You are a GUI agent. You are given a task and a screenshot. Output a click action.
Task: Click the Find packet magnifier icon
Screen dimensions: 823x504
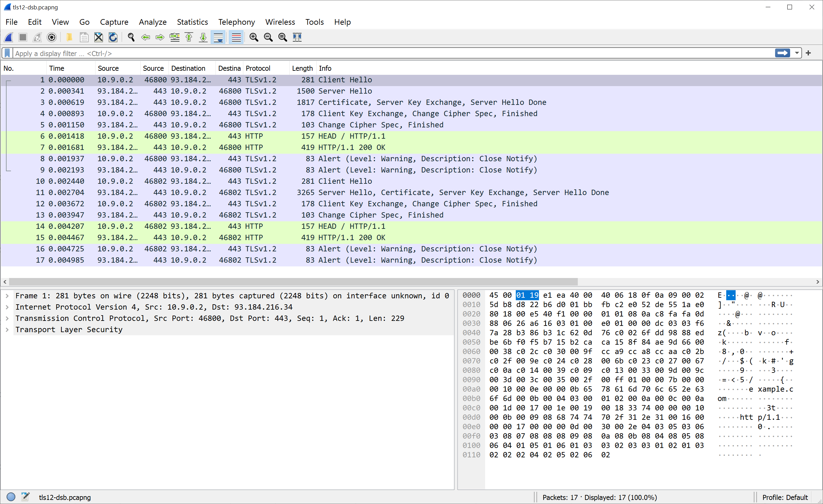click(131, 37)
